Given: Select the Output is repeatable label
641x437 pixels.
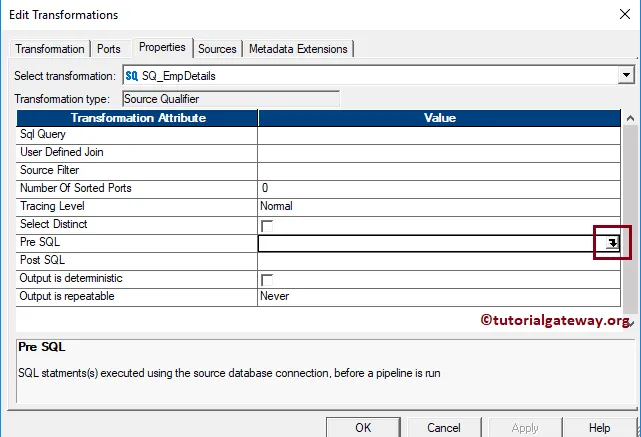Looking at the screenshot, I should [67, 296].
